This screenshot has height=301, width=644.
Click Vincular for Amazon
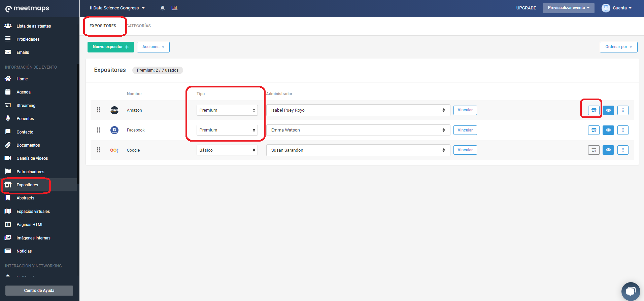[465, 110]
